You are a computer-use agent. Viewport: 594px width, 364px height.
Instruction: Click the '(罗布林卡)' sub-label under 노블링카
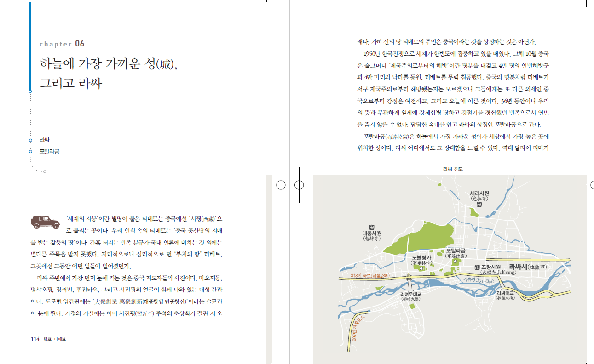click(421, 263)
